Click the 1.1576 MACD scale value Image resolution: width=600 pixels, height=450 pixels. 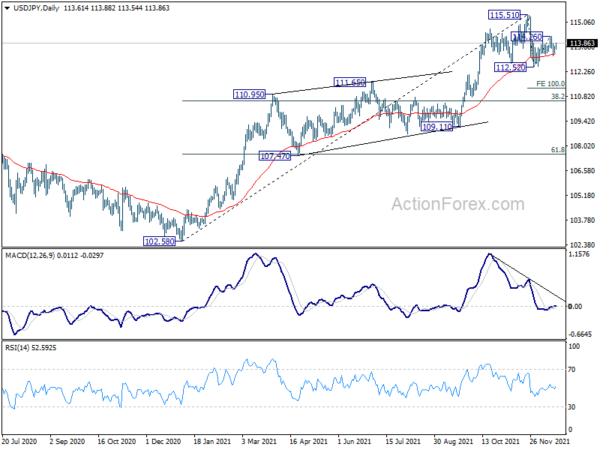point(581,254)
